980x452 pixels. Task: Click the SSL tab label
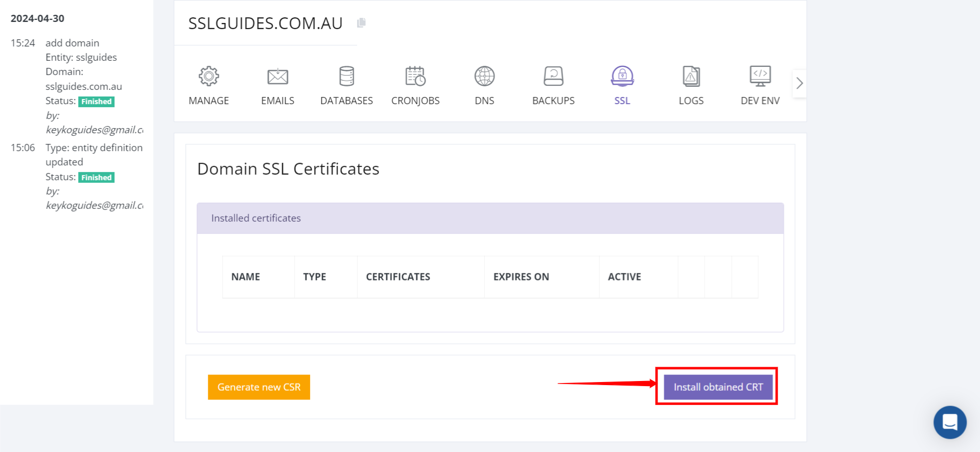tap(622, 101)
